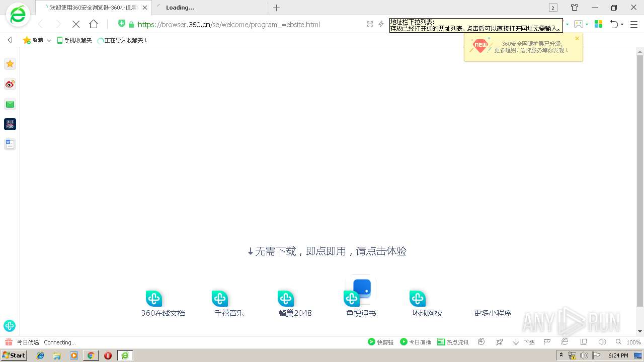Open Windows Start menu
Image resolution: width=644 pixels, height=362 pixels.
point(14,355)
